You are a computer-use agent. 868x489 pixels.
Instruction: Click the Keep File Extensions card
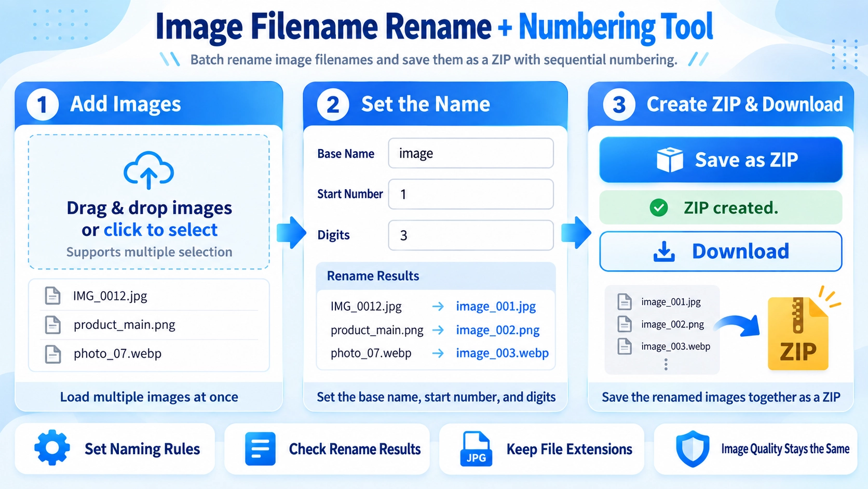coord(541,448)
